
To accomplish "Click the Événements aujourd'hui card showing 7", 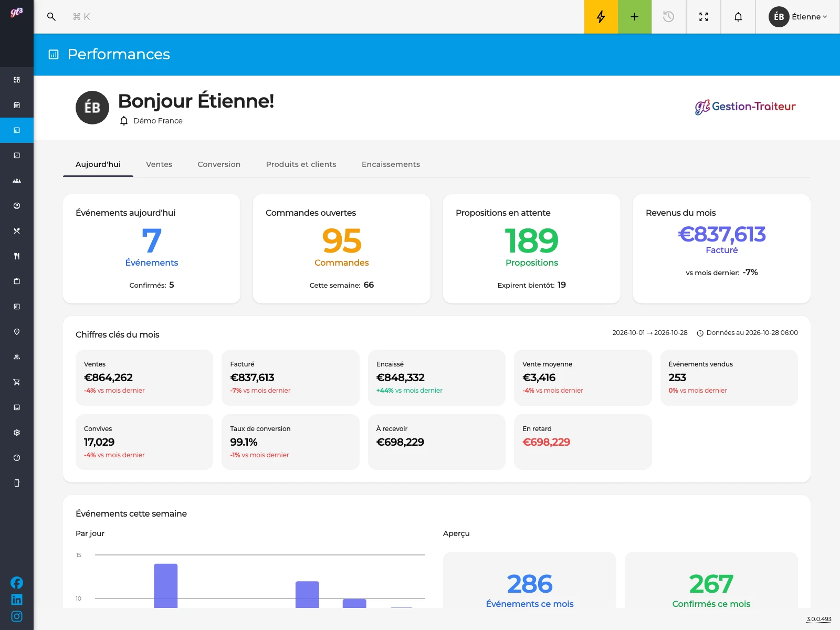I will 152,249.
